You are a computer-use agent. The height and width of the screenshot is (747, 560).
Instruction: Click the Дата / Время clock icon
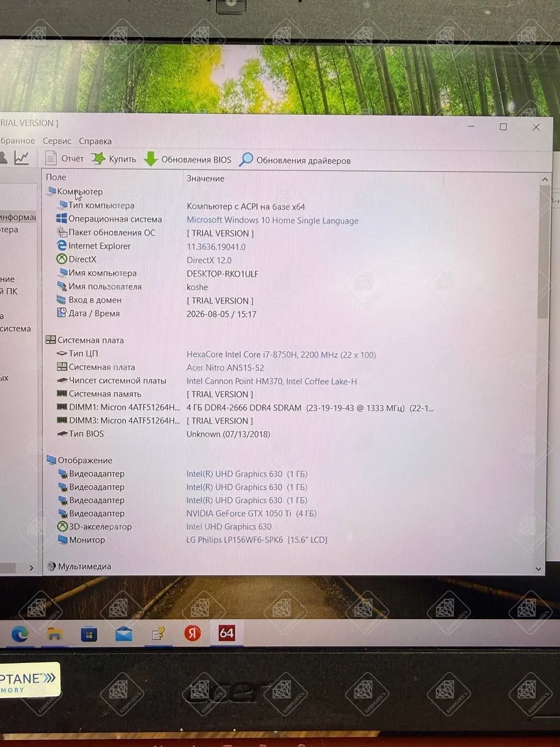[x=62, y=313]
